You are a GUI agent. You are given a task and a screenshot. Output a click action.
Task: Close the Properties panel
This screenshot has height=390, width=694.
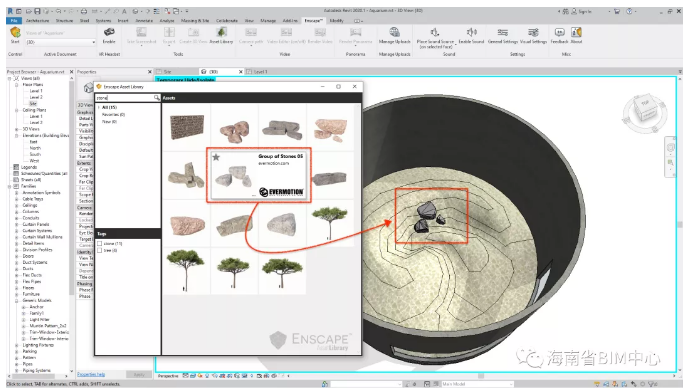150,72
